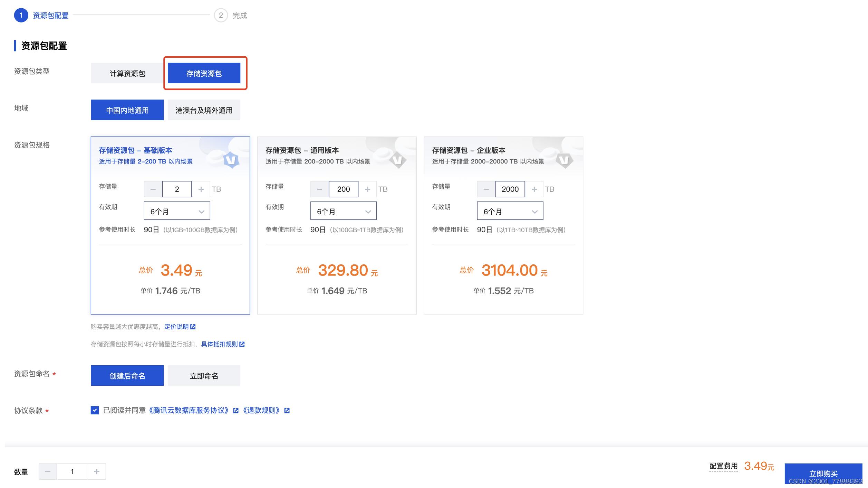Increase storage amount in 基础版本 card
The image size is (868, 488).
pyautogui.click(x=201, y=189)
